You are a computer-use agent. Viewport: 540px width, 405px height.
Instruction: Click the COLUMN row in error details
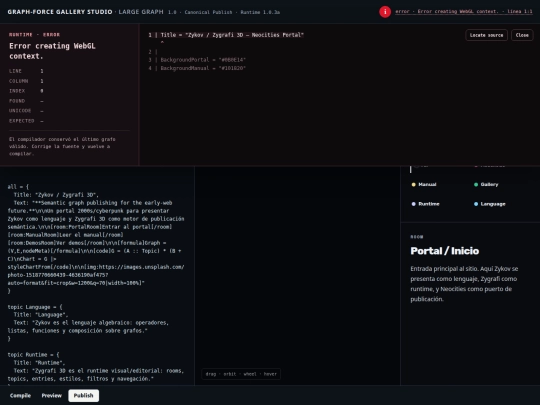click(26, 81)
